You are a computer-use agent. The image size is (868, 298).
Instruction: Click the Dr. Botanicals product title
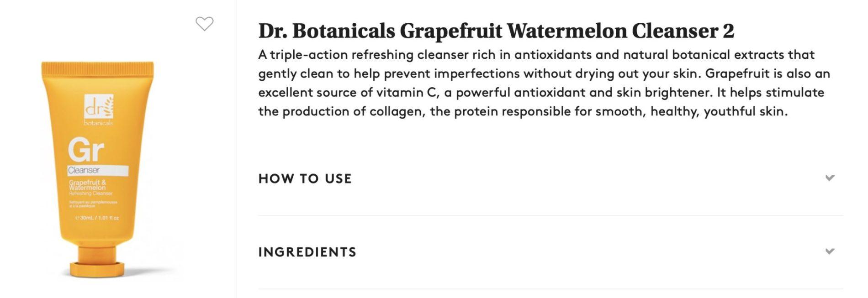click(496, 31)
